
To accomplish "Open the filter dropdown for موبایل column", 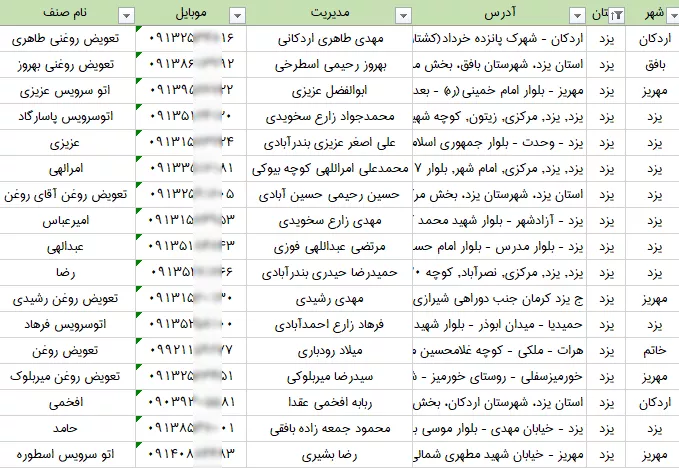I will pyautogui.click(x=237, y=16).
